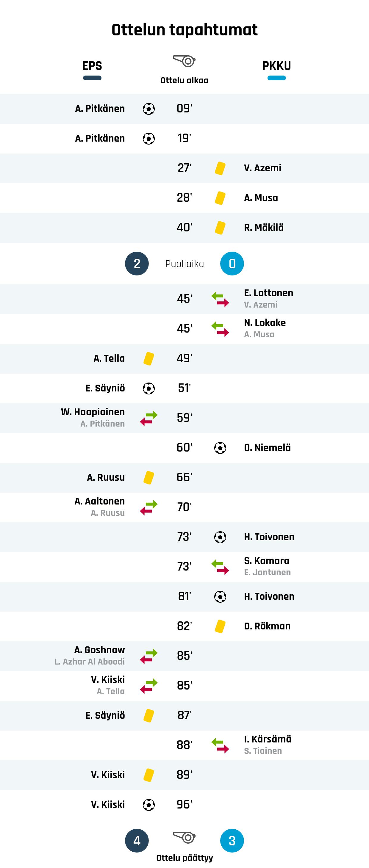This screenshot has height=868, width=369.
Task: Click the final PKKU score badge showing 3
Action: pos(232,841)
